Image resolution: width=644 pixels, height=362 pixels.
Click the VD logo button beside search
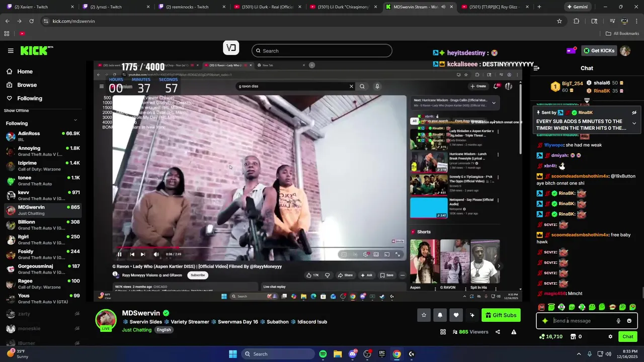pos(231,48)
